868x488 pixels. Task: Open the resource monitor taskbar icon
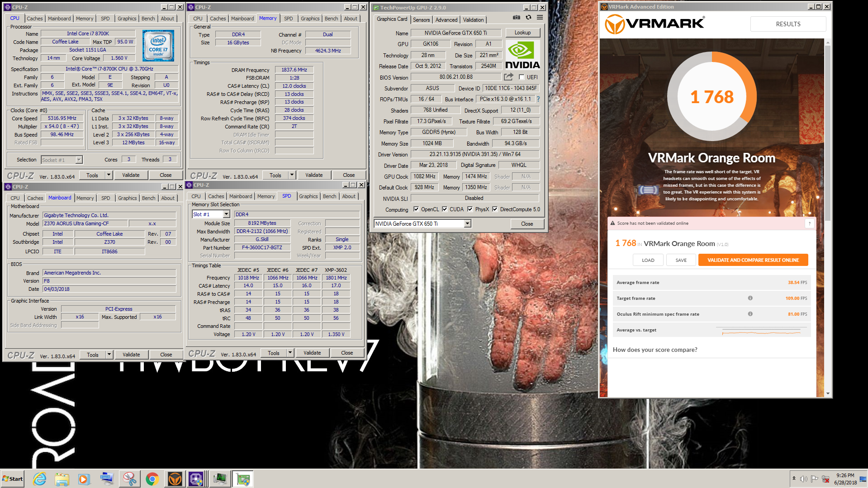point(220,479)
